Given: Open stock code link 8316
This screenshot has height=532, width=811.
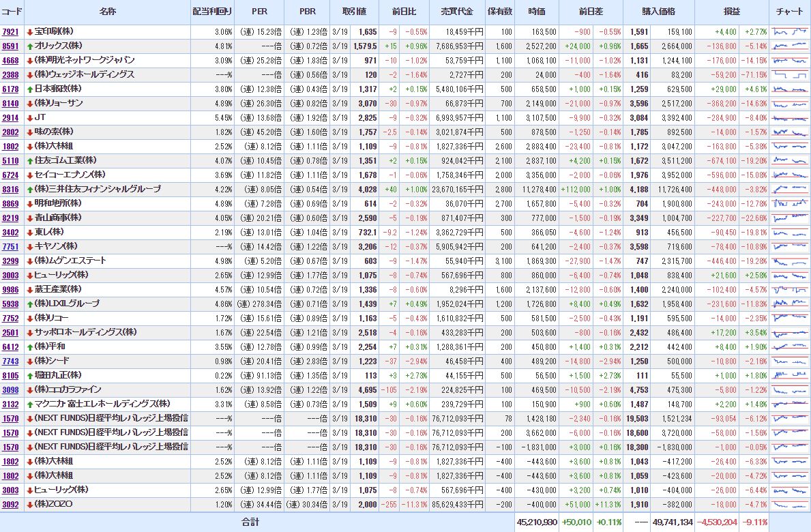Looking at the screenshot, I should click(11, 189).
